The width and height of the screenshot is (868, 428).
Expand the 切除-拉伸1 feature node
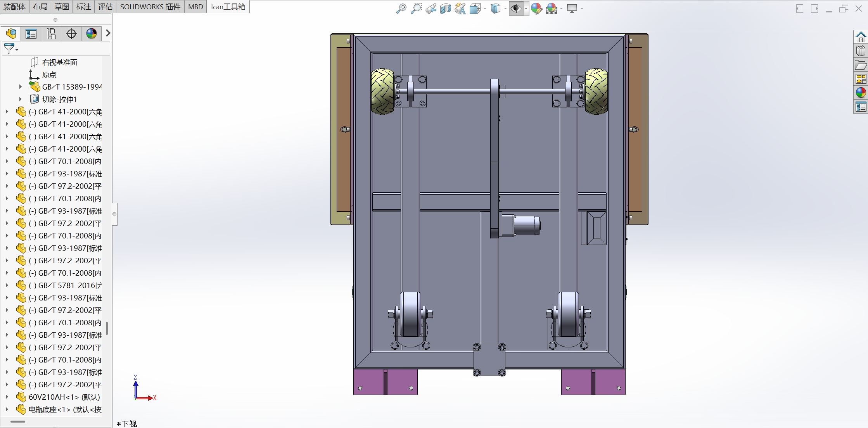[21, 99]
